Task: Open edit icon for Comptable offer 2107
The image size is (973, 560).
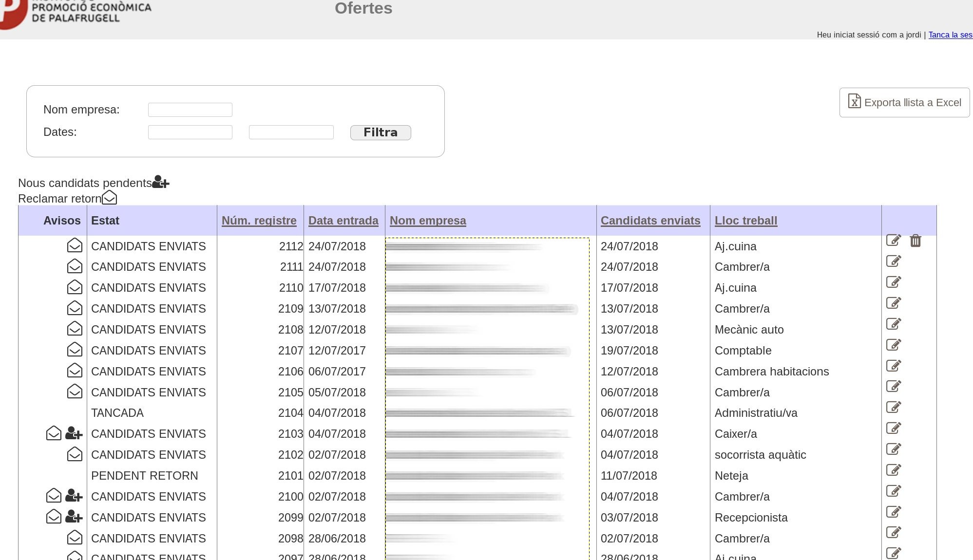Action: [x=893, y=345]
